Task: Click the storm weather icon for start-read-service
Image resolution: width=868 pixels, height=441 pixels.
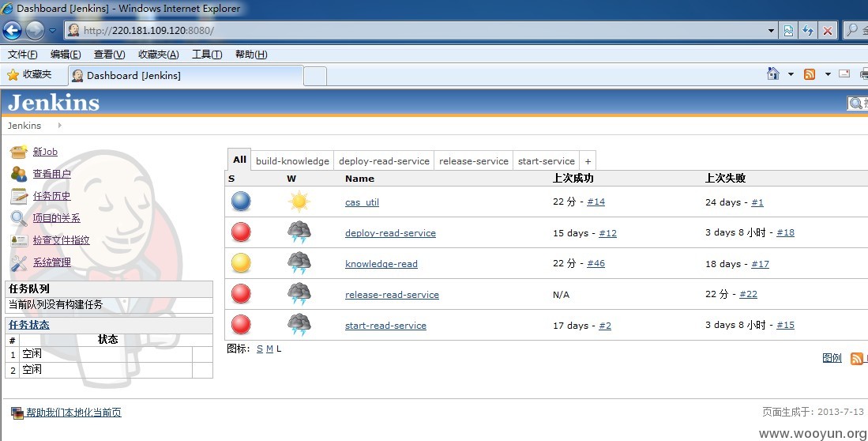Action: (299, 325)
